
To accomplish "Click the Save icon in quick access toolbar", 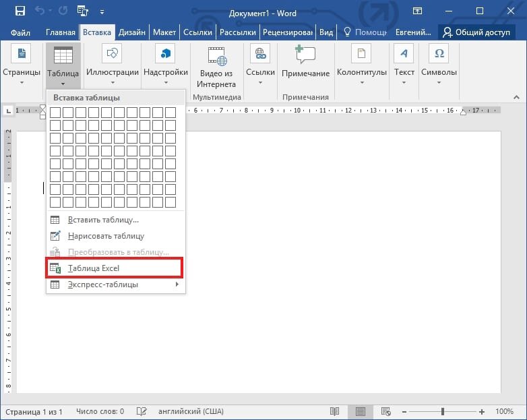I will click(20, 11).
